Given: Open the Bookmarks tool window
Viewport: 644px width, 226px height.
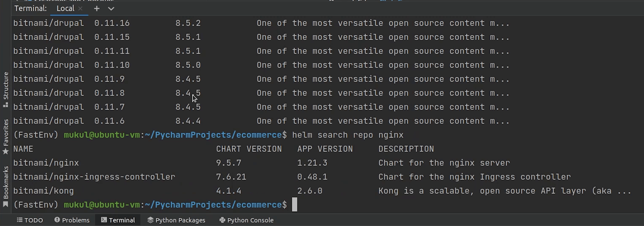Looking at the screenshot, I should click(x=6, y=187).
